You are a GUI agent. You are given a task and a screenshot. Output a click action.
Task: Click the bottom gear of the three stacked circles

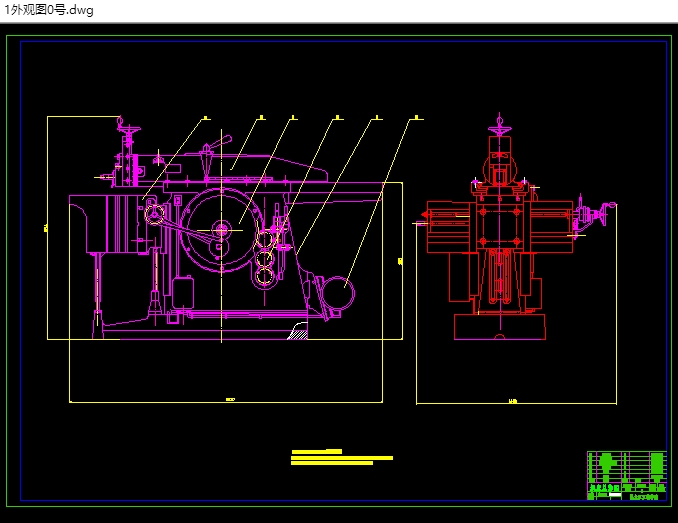(266, 274)
